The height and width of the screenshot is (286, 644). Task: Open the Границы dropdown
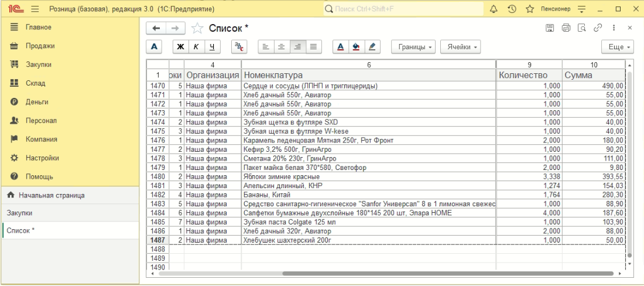click(x=413, y=47)
